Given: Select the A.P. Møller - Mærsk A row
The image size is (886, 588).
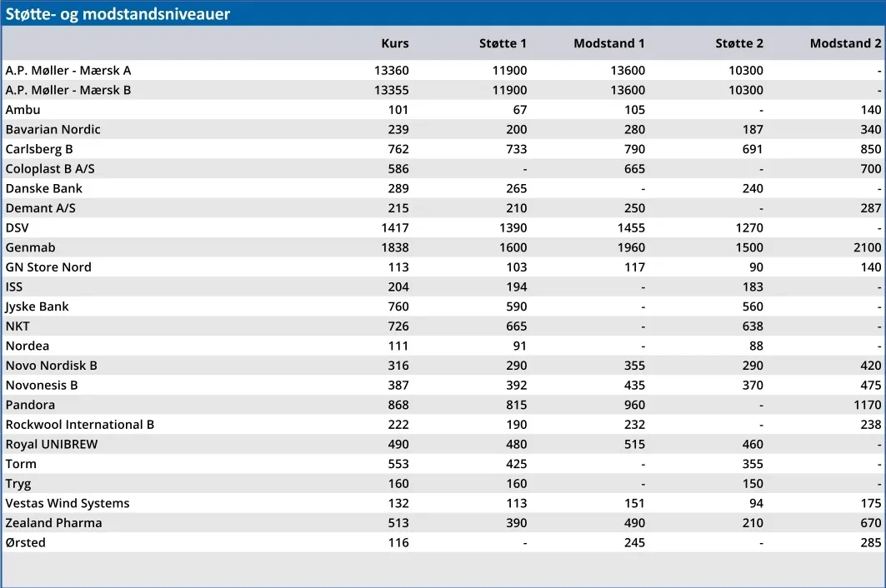Looking at the screenshot, I should click(x=68, y=71).
